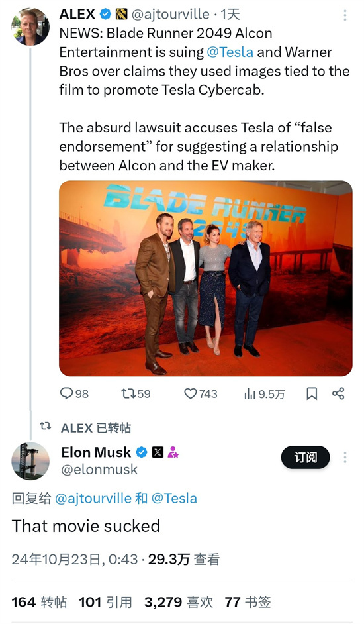Open reply comments icon showing 98

click(x=74, y=393)
